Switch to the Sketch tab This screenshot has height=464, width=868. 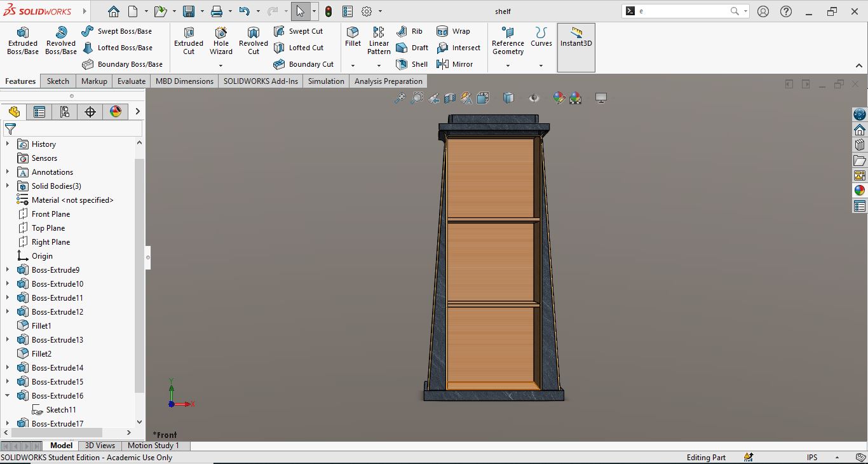58,81
